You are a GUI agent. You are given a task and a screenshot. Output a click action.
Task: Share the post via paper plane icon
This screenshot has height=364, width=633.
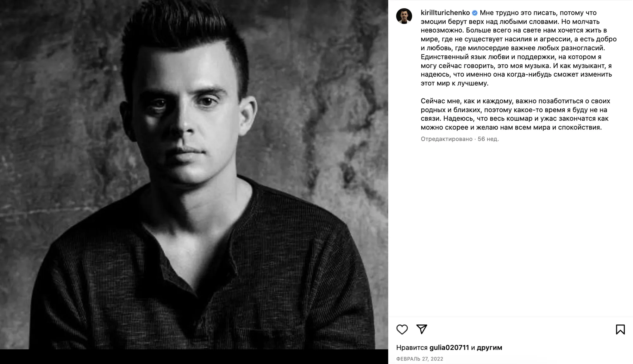(x=422, y=329)
